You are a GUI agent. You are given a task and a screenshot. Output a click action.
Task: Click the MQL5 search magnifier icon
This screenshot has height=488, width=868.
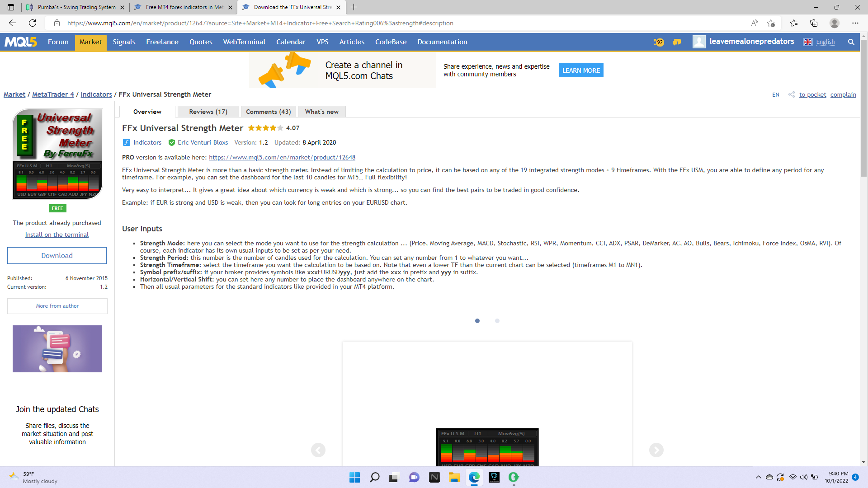pos(851,42)
